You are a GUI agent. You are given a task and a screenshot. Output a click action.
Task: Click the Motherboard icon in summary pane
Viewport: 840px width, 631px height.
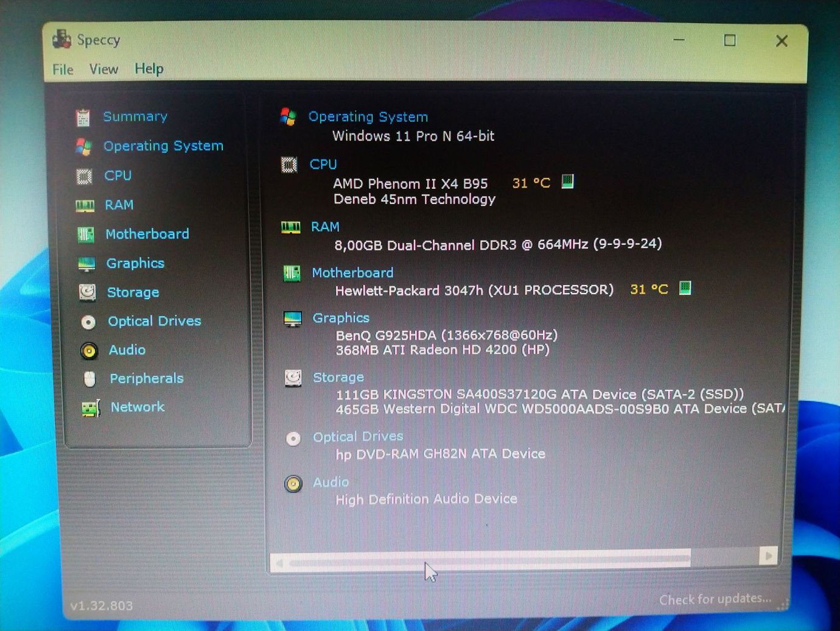[x=292, y=273]
